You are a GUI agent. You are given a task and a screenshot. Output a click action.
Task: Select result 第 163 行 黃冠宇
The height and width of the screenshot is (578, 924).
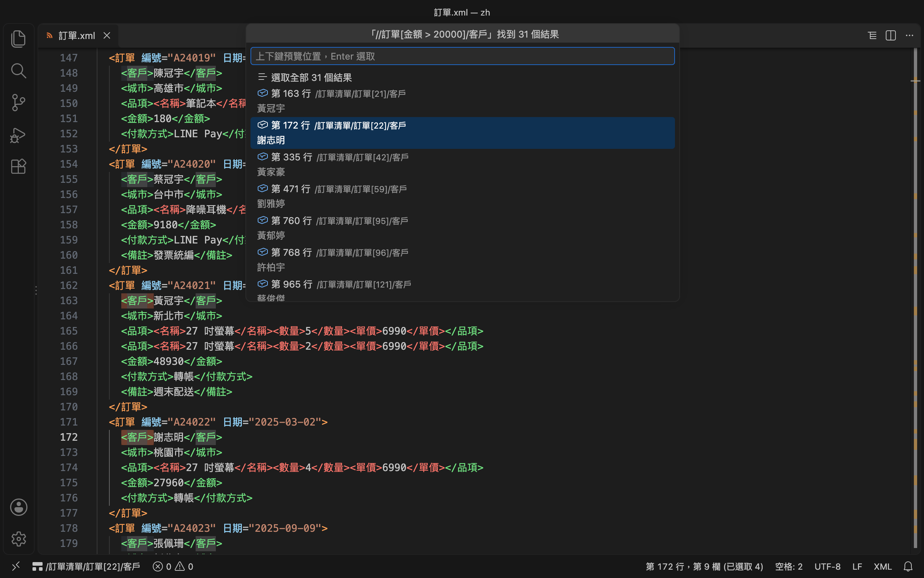[462, 101]
